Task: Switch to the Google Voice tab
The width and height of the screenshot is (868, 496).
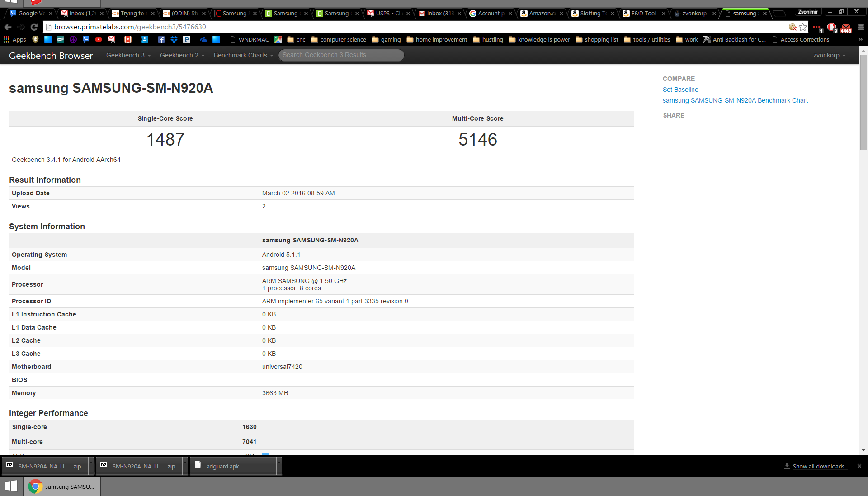Action: (x=31, y=14)
